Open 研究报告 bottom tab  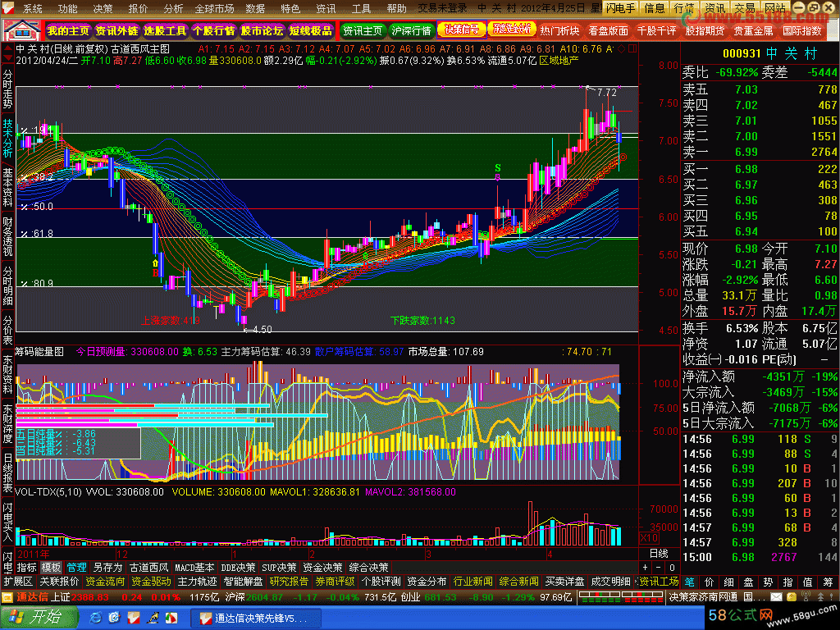click(x=289, y=582)
